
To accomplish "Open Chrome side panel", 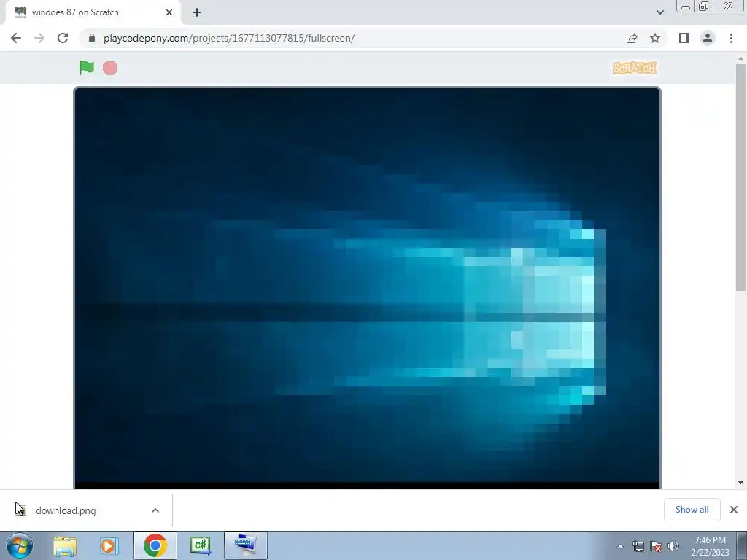I will click(684, 38).
